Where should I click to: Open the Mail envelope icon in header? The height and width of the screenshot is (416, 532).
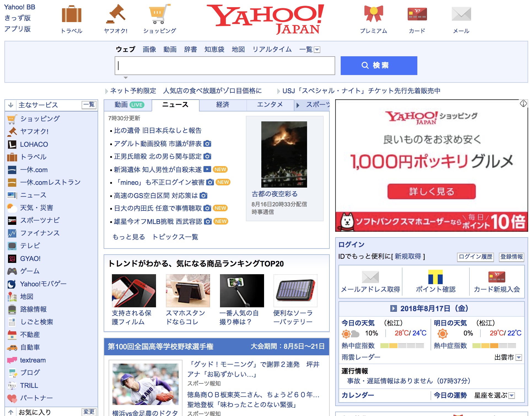[461, 14]
